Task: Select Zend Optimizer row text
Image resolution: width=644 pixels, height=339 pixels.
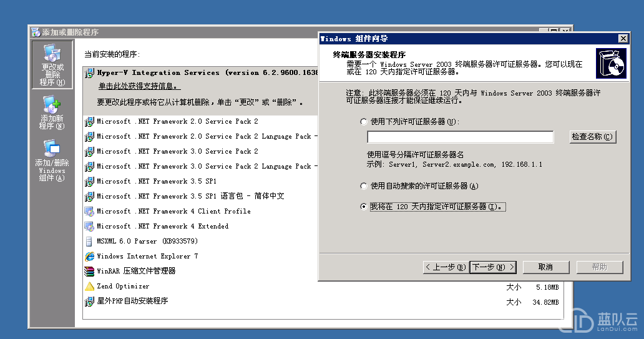Action: (123, 287)
